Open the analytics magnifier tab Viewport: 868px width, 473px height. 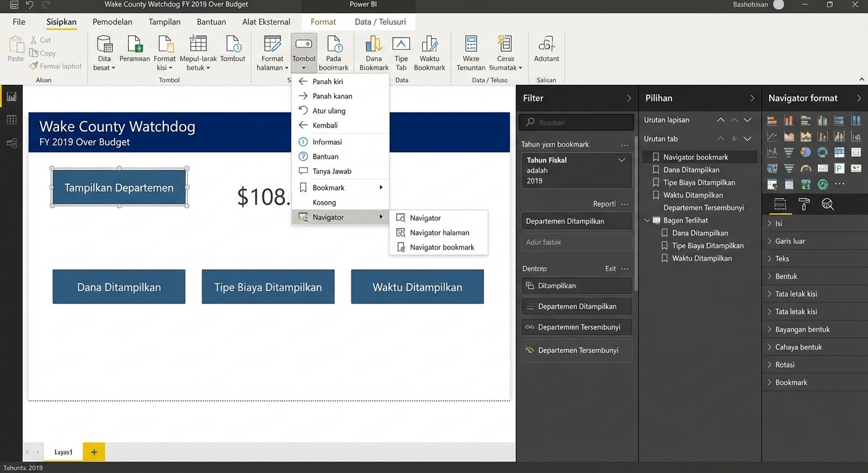pyautogui.click(x=828, y=204)
